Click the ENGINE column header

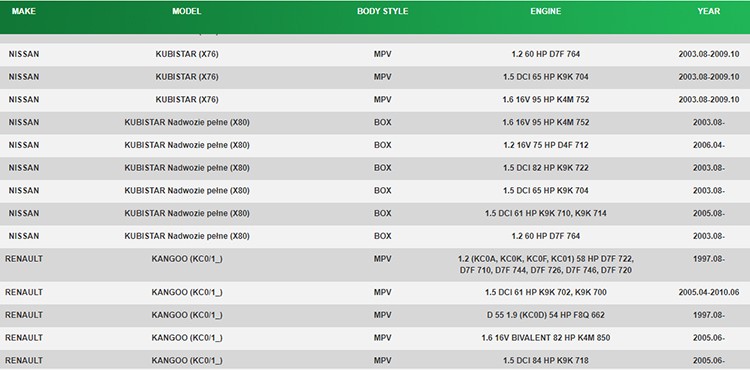[545, 11]
